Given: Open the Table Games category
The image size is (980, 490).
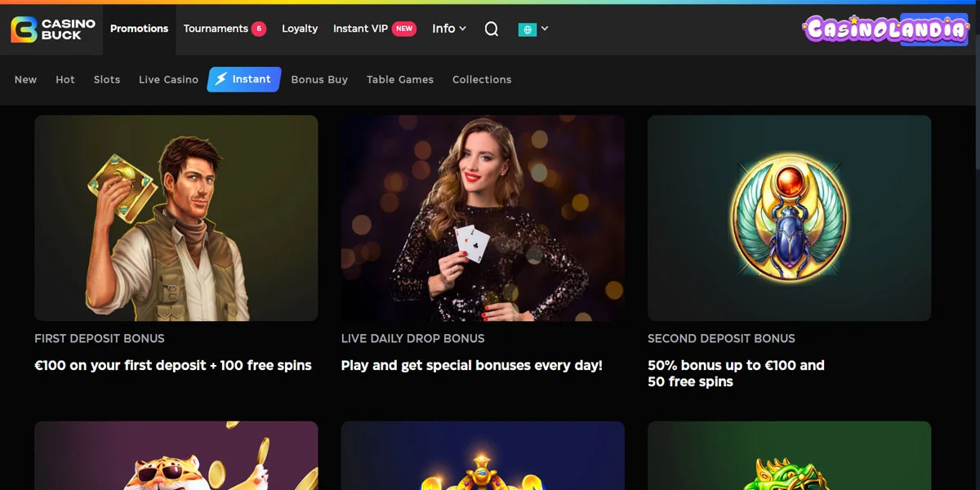Looking at the screenshot, I should click(400, 79).
